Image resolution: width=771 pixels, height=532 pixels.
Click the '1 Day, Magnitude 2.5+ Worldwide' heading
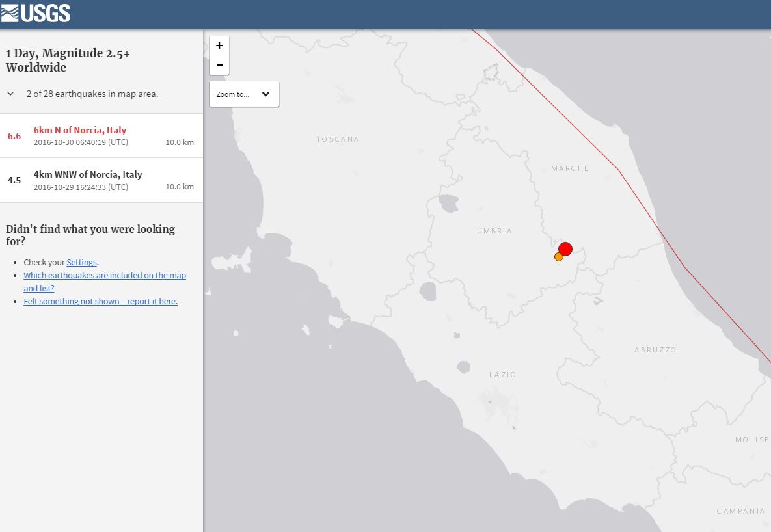coord(68,60)
